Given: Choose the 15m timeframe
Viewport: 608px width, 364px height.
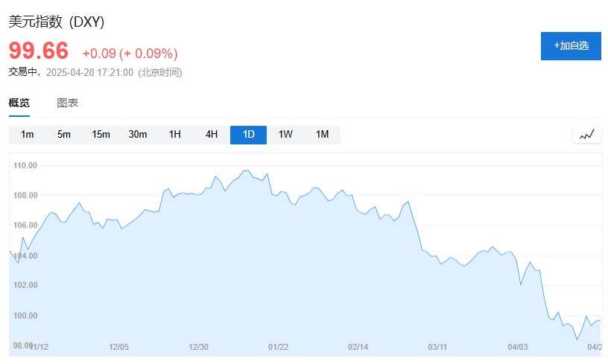Looking at the screenshot, I should click(101, 135).
